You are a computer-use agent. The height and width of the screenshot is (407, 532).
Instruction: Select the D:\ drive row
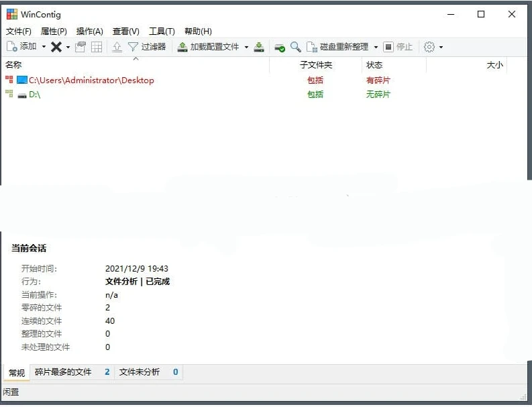pyautogui.click(x=254, y=95)
